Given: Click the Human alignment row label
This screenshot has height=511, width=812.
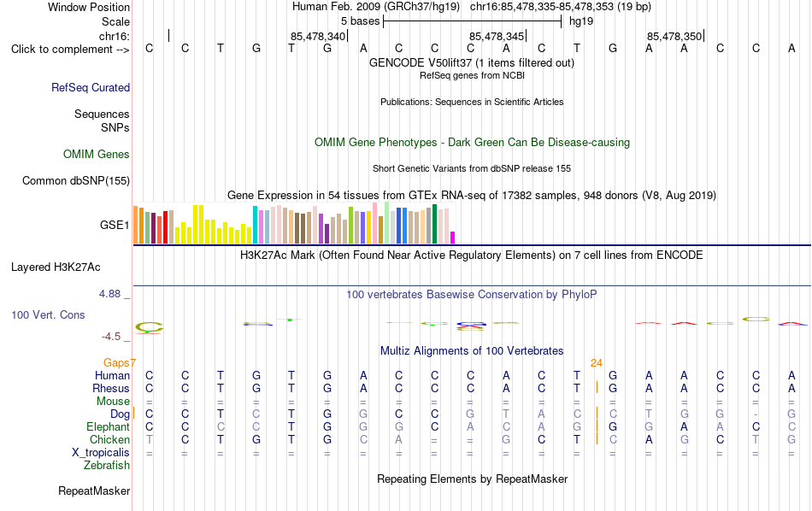Looking at the screenshot, I should pyautogui.click(x=112, y=375).
